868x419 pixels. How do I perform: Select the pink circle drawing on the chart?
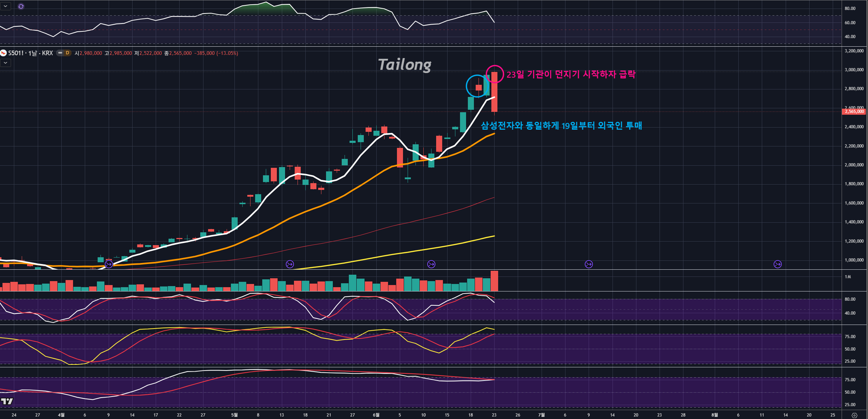coord(495,74)
